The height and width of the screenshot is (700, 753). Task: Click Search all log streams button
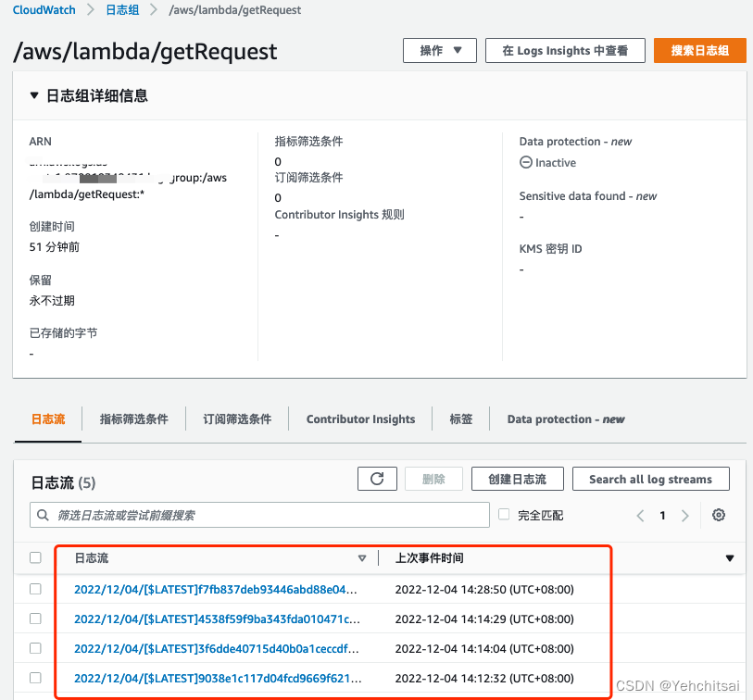(x=651, y=479)
